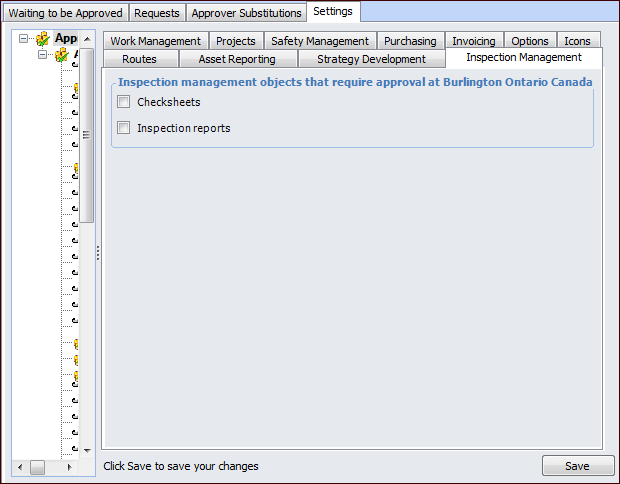This screenshot has width=620, height=484.
Task: Click the tree vertical scrollbar up arrow
Action: pyautogui.click(x=87, y=39)
